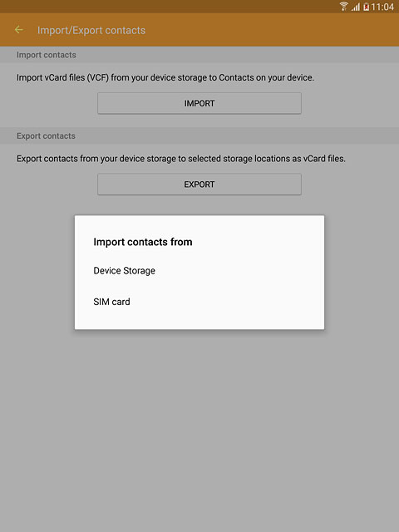Screen dimensions: 399x532
Task: Click the IMPORT button
Action: tap(199, 103)
